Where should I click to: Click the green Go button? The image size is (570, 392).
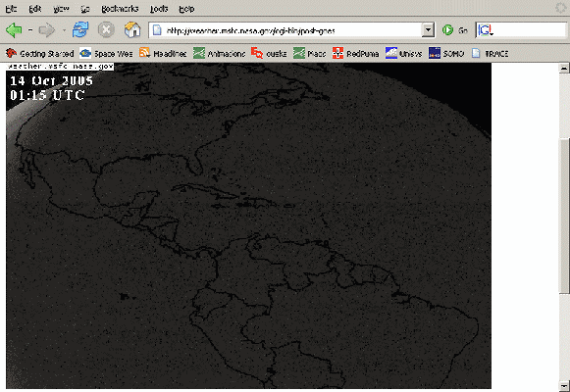454,30
